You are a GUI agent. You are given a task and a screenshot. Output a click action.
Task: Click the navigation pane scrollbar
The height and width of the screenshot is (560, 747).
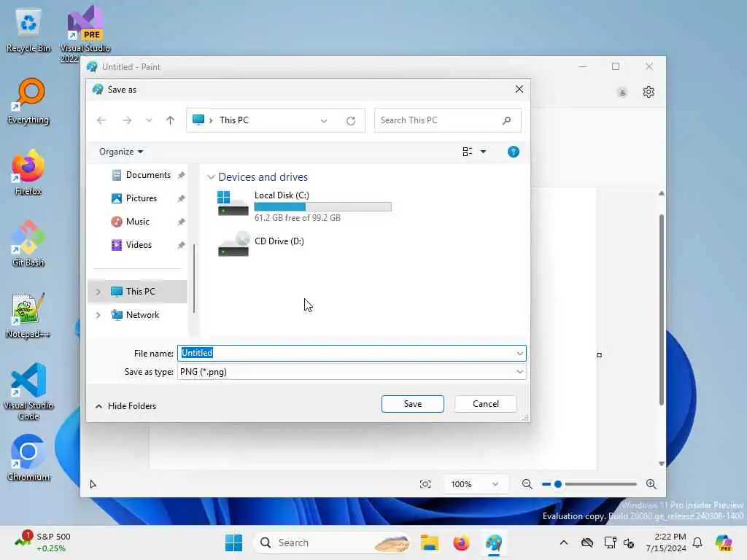click(194, 279)
